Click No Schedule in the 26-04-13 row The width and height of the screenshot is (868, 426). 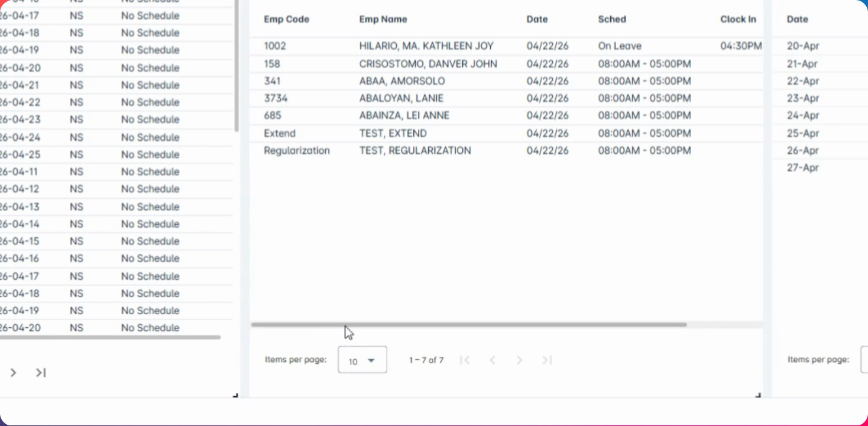click(x=150, y=206)
